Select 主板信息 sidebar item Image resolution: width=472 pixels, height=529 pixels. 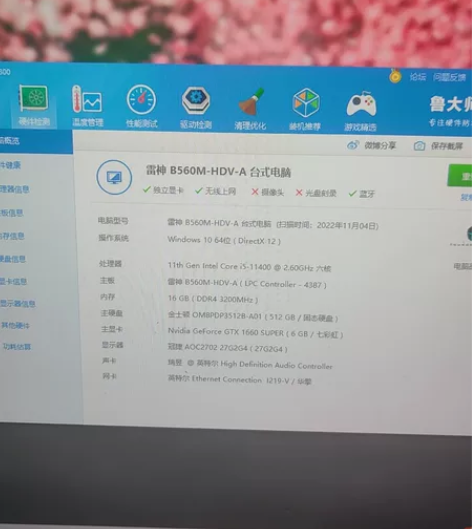pyautogui.click(x=11, y=213)
